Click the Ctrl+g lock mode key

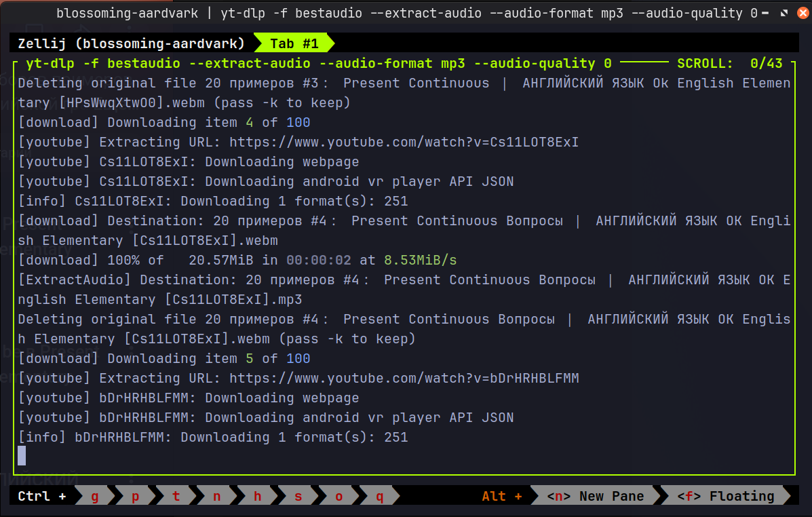point(95,496)
